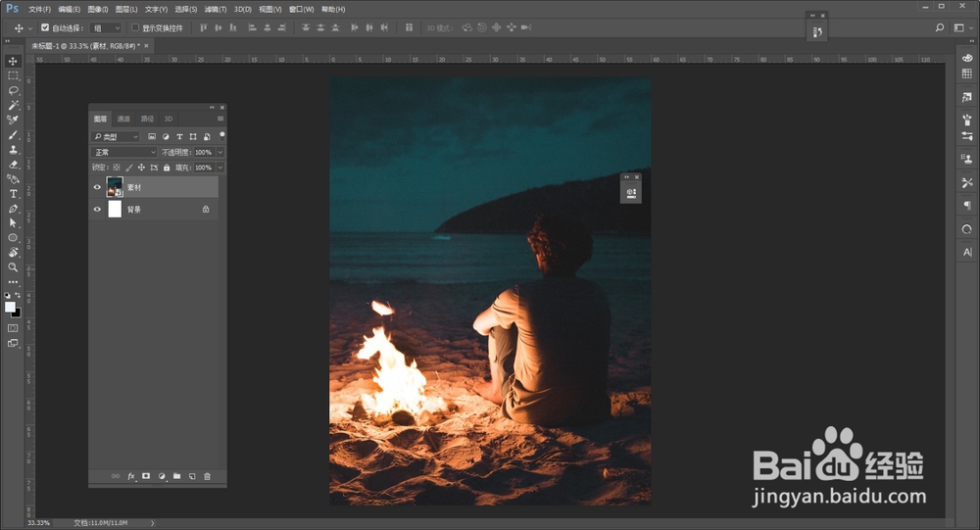Open the 图像(I) menu
Image resolution: width=980 pixels, height=530 pixels.
coord(97,10)
